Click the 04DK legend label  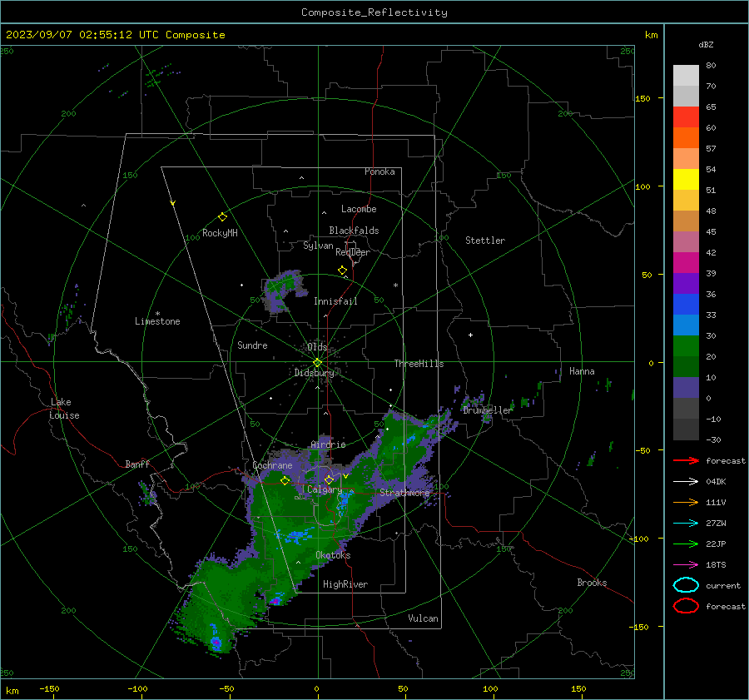716,482
